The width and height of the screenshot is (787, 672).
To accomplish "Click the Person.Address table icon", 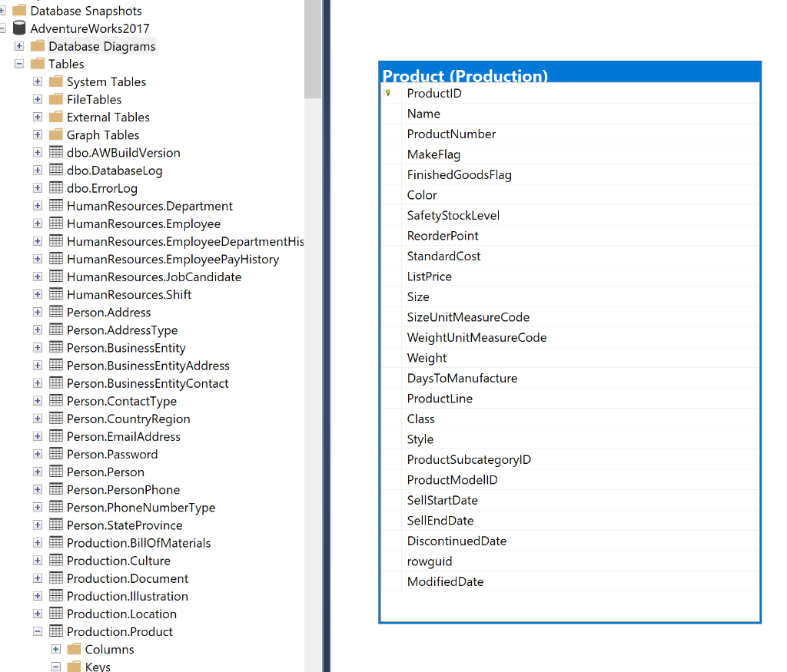I will (x=55, y=312).
